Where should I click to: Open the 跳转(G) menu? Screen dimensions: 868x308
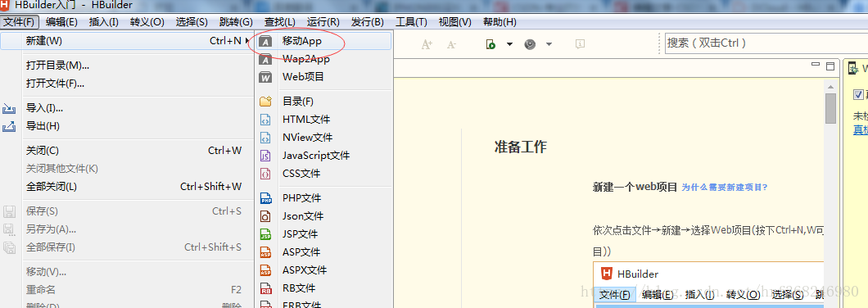(x=236, y=22)
